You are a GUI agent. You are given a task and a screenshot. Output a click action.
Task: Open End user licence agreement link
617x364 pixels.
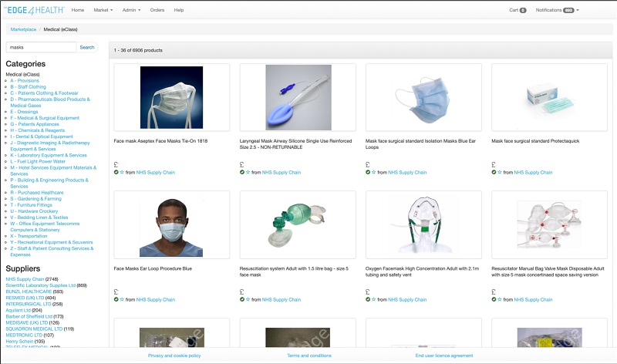[444, 356]
